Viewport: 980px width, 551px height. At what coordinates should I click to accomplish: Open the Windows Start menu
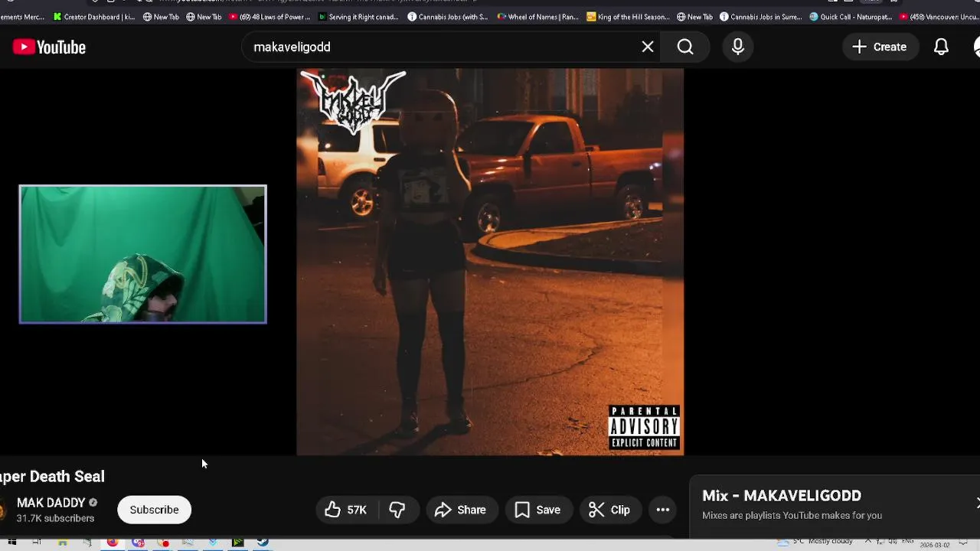[12, 543]
